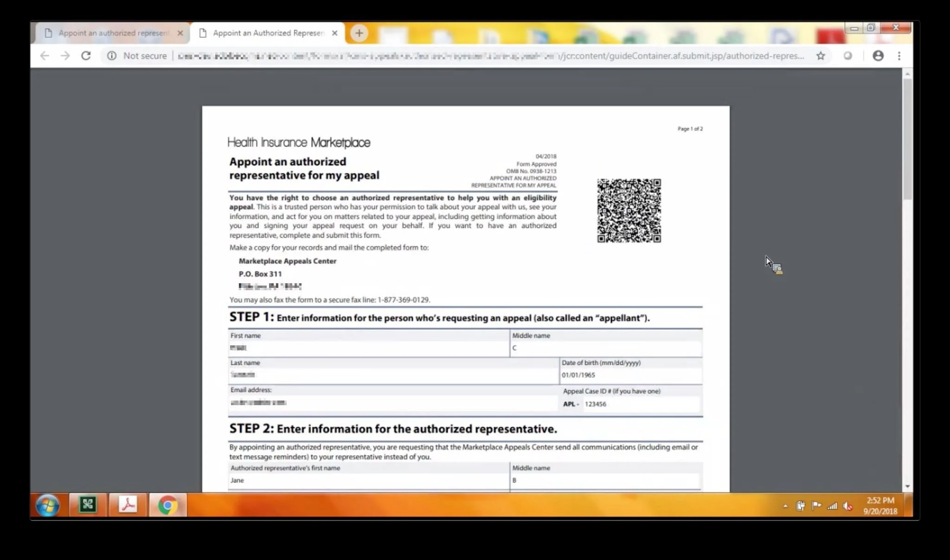Bookmark this page with the star icon
Viewport: 950px width, 560px height.
(821, 56)
